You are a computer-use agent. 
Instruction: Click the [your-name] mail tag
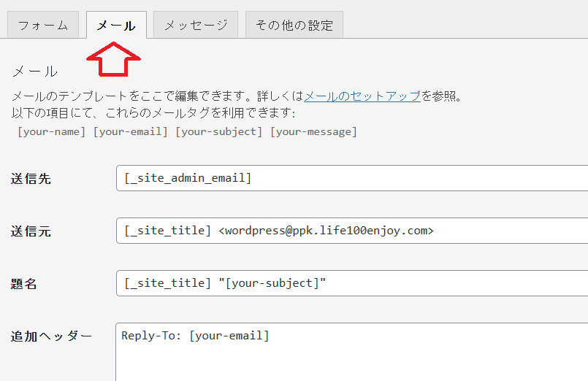tap(51, 132)
